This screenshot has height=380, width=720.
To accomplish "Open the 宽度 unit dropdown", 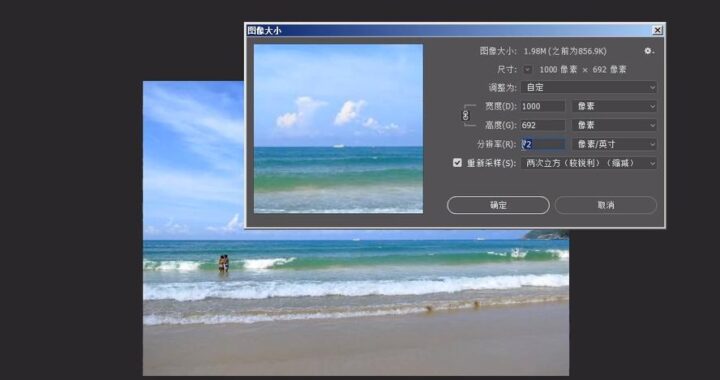I will (614, 106).
